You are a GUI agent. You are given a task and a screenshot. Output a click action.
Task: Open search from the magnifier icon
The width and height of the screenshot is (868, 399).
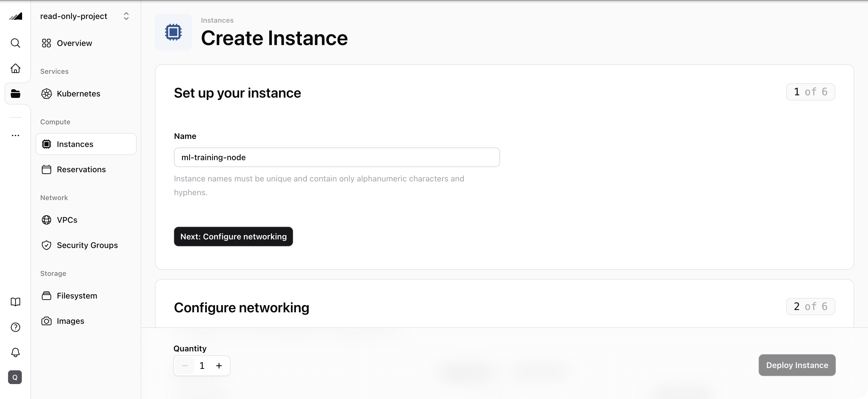pyautogui.click(x=15, y=43)
